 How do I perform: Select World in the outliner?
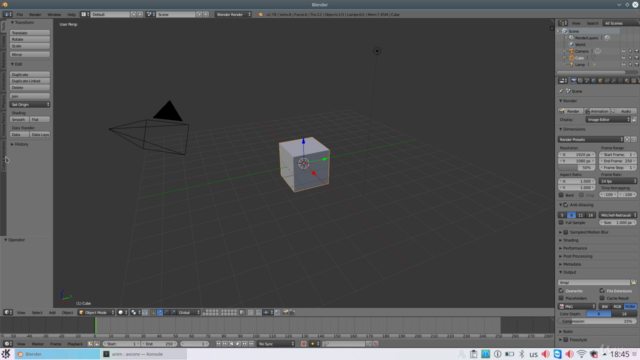[580, 44]
